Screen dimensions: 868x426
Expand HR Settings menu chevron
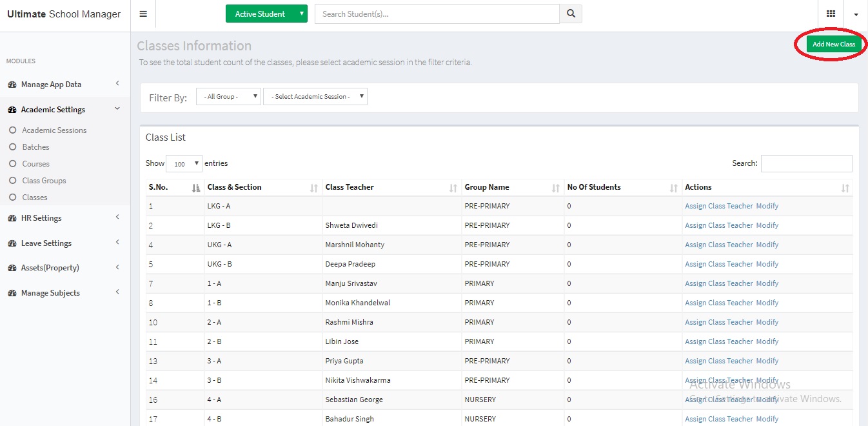(x=117, y=217)
